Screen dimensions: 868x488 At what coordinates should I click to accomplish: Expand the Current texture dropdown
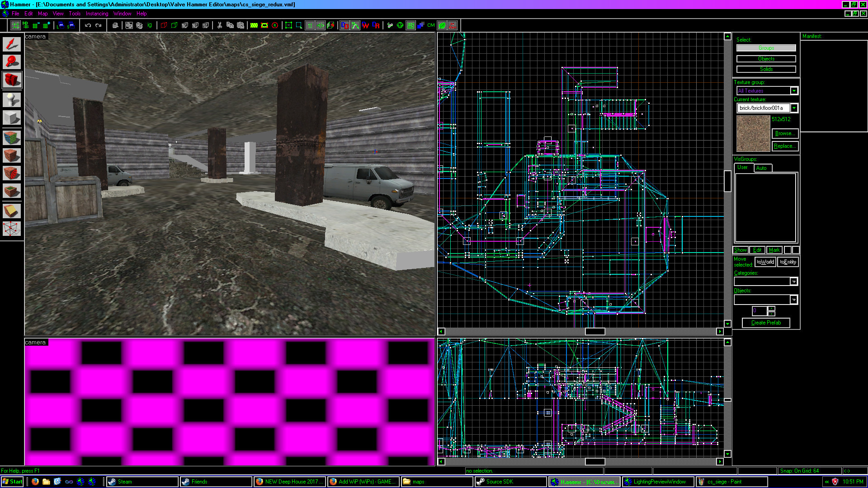(x=794, y=108)
